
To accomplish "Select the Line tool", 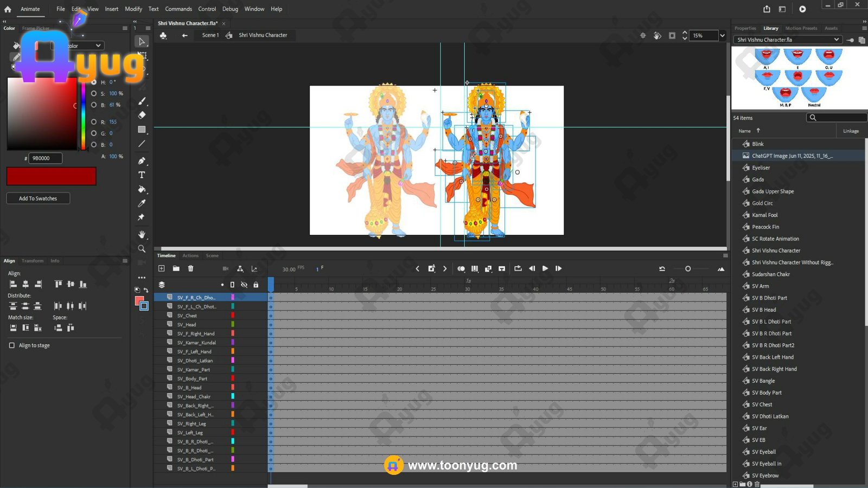I will point(142,144).
